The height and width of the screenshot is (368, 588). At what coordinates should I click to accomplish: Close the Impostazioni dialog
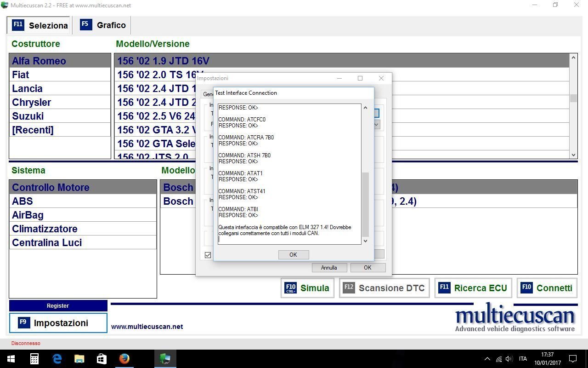(x=381, y=78)
